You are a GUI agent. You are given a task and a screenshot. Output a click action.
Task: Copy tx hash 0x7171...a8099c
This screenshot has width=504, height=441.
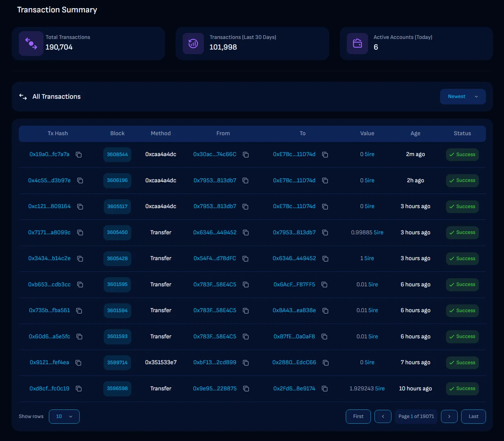click(80, 233)
